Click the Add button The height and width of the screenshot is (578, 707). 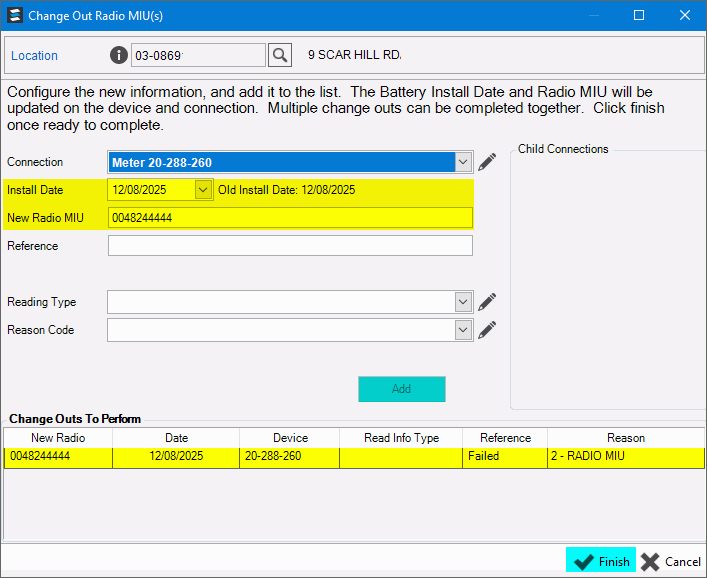click(401, 389)
